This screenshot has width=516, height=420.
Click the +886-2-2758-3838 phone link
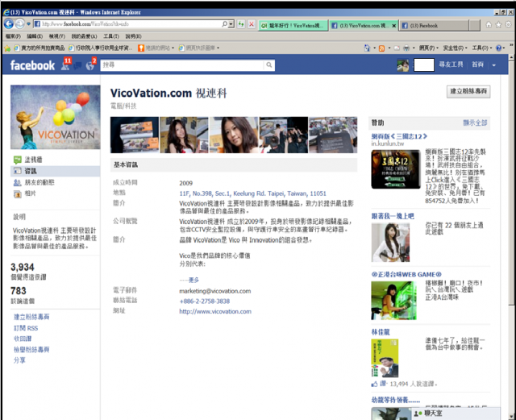tap(204, 301)
